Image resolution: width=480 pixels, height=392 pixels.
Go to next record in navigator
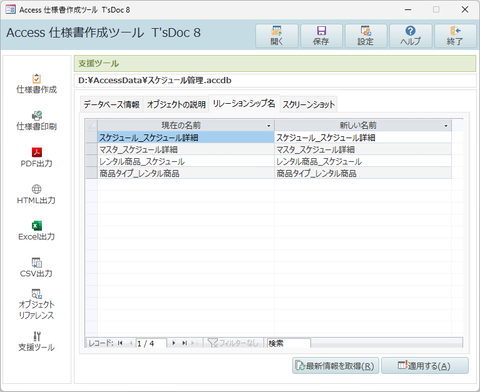coord(173,343)
